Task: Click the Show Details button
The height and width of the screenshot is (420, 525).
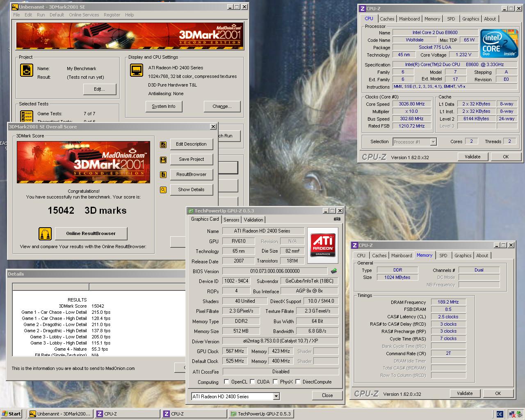Action: [191, 190]
